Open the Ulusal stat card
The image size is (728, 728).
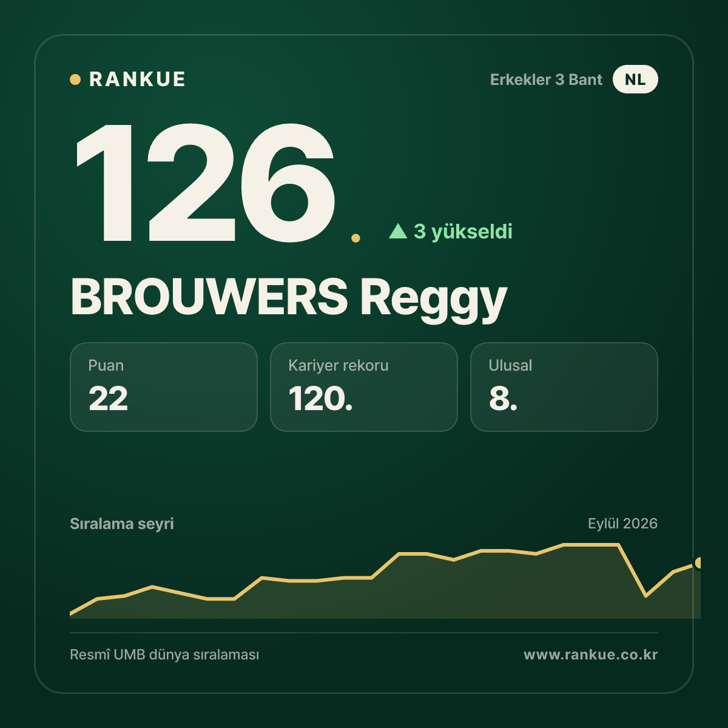pyautogui.click(x=564, y=387)
